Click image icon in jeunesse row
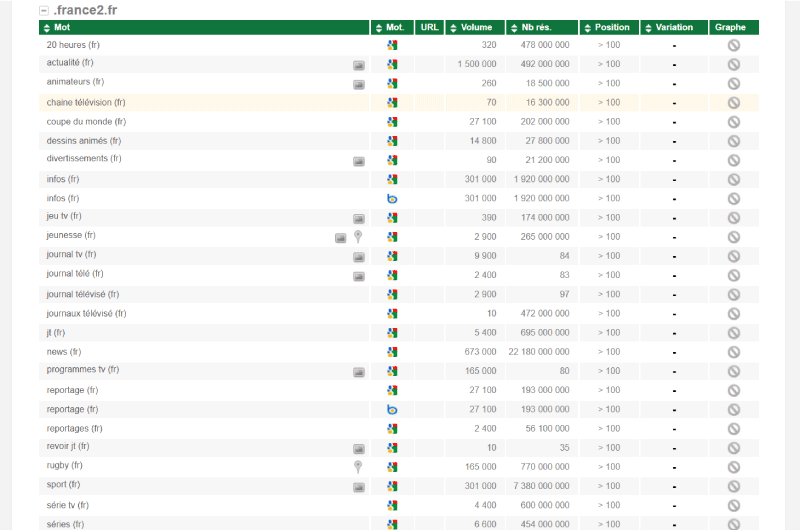800x530 pixels. [340, 238]
